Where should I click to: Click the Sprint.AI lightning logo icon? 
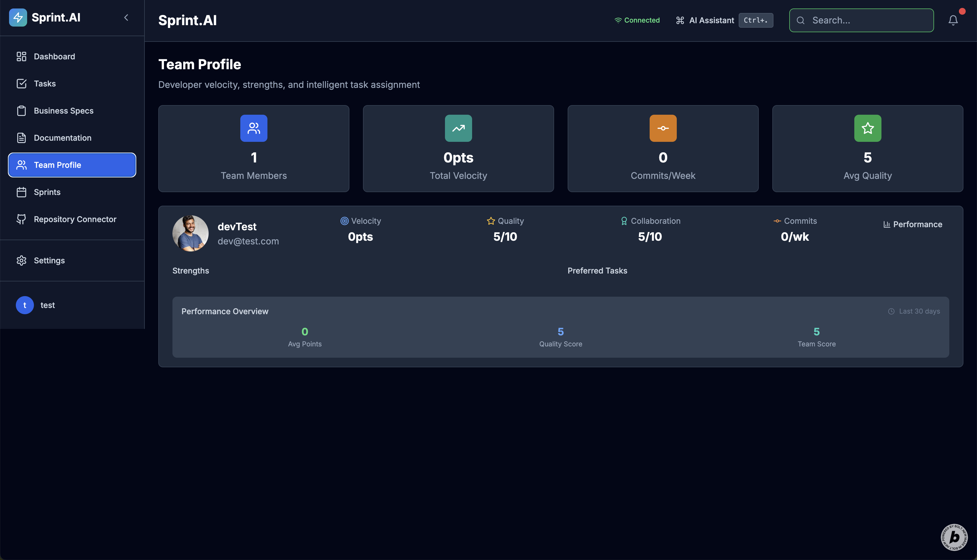pyautogui.click(x=18, y=18)
